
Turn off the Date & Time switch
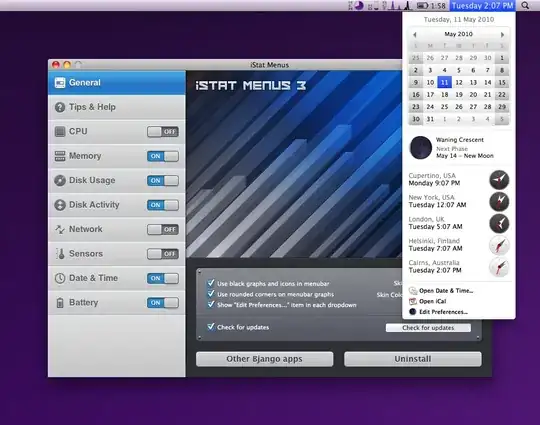(x=163, y=278)
